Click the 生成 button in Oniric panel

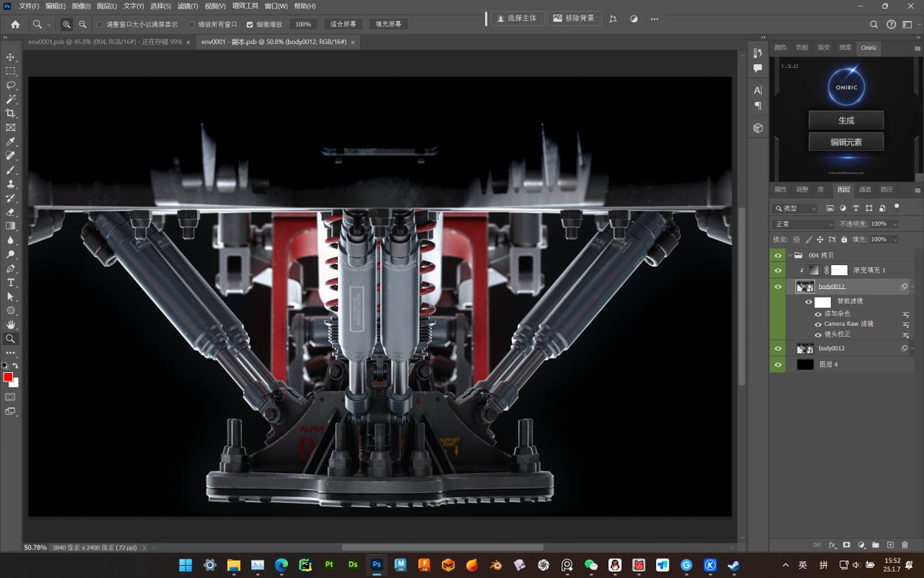pyautogui.click(x=845, y=120)
